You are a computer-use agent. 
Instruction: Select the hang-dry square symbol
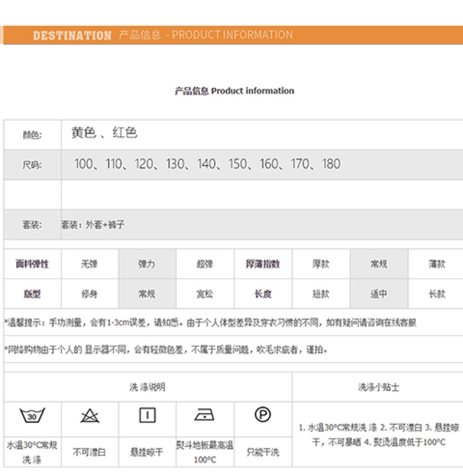[x=148, y=415]
